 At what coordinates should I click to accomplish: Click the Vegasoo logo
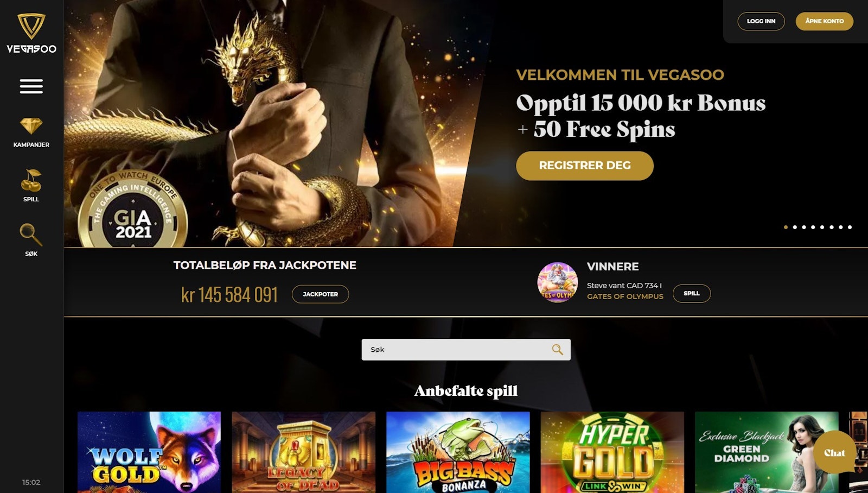pyautogui.click(x=31, y=33)
